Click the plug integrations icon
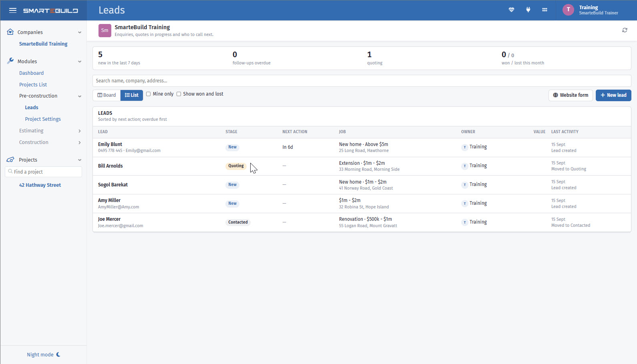Viewport: 637px width, 364px height. pos(528,10)
